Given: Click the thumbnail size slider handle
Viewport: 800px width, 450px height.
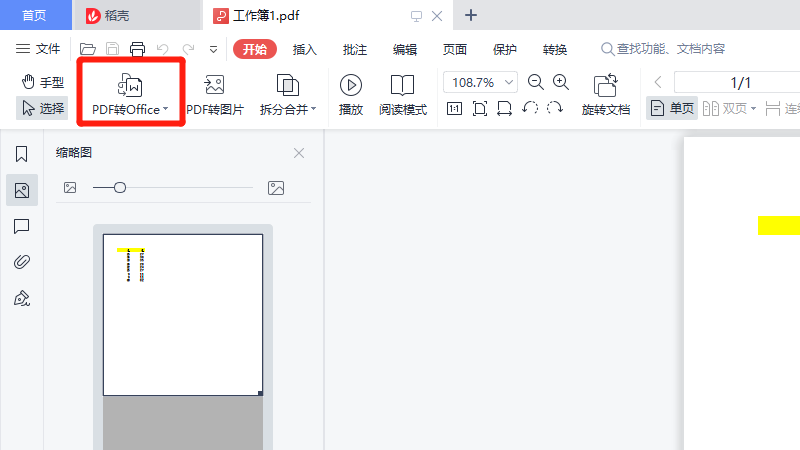Looking at the screenshot, I should [x=120, y=187].
